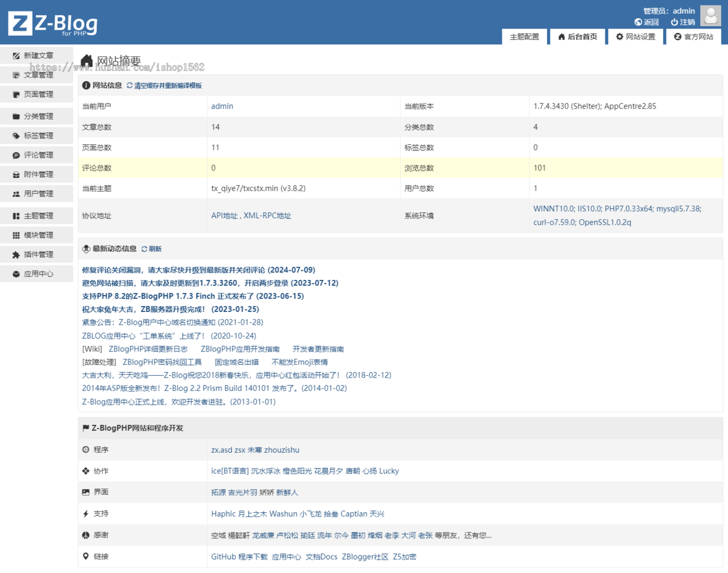Open ZBlogPHP详细更新日志 link

[x=148, y=349]
